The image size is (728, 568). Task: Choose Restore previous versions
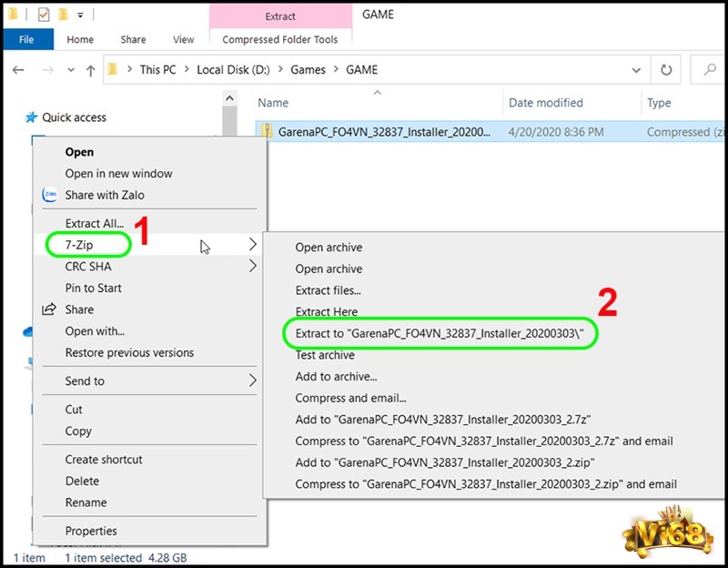click(129, 352)
